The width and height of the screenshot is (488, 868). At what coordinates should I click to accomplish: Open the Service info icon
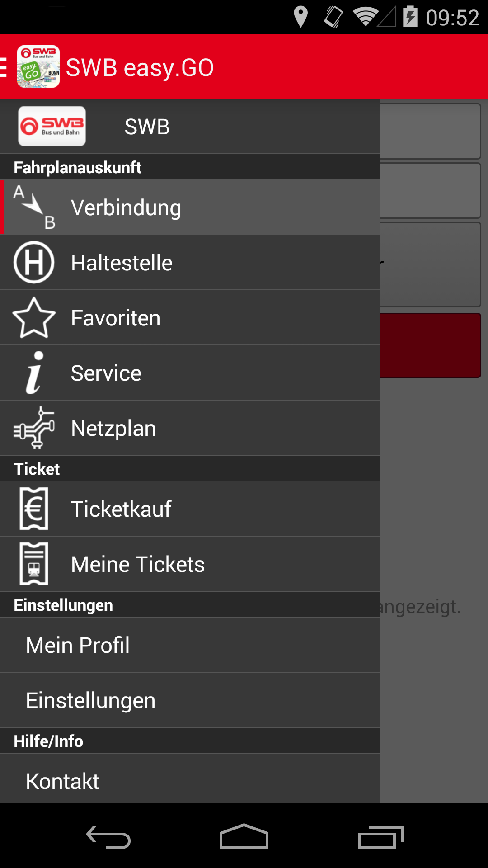click(35, 373)
